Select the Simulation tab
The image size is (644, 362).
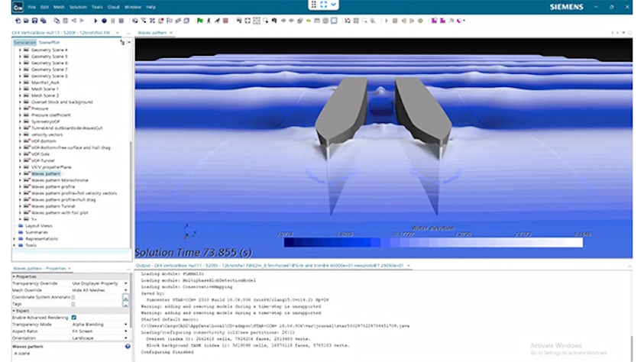click(x=24, y=42)
